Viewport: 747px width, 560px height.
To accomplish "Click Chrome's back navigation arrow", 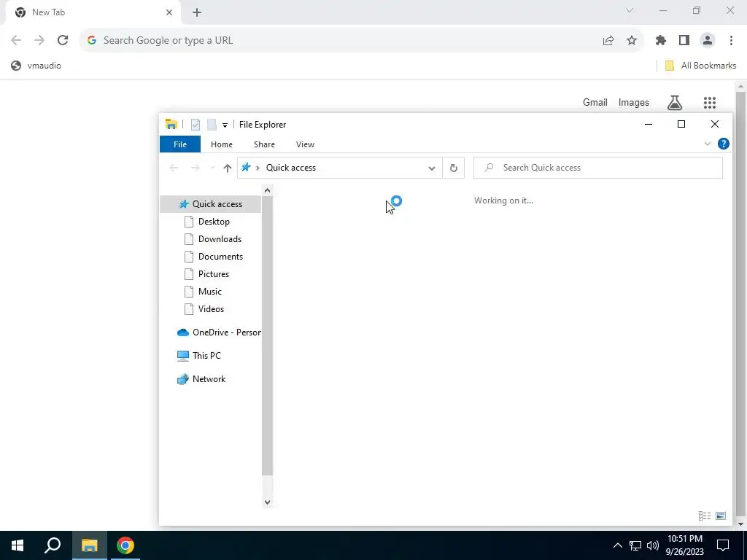I will click(x=16, y=40).
